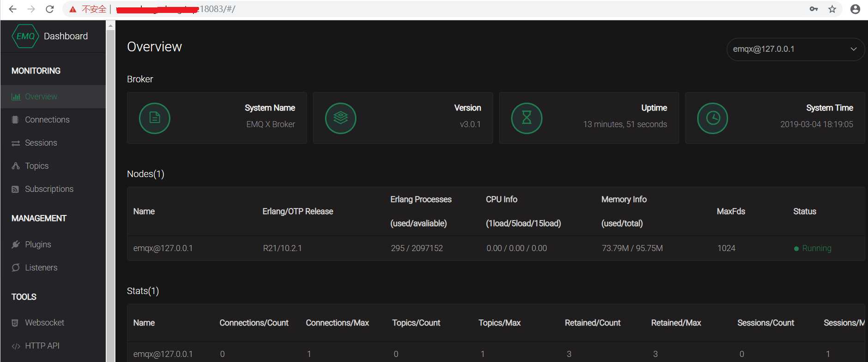Viewport: 868px width, 362px height.
Task: Click the 295 / 2097152 processes value
Action: (x=417, y=248)
